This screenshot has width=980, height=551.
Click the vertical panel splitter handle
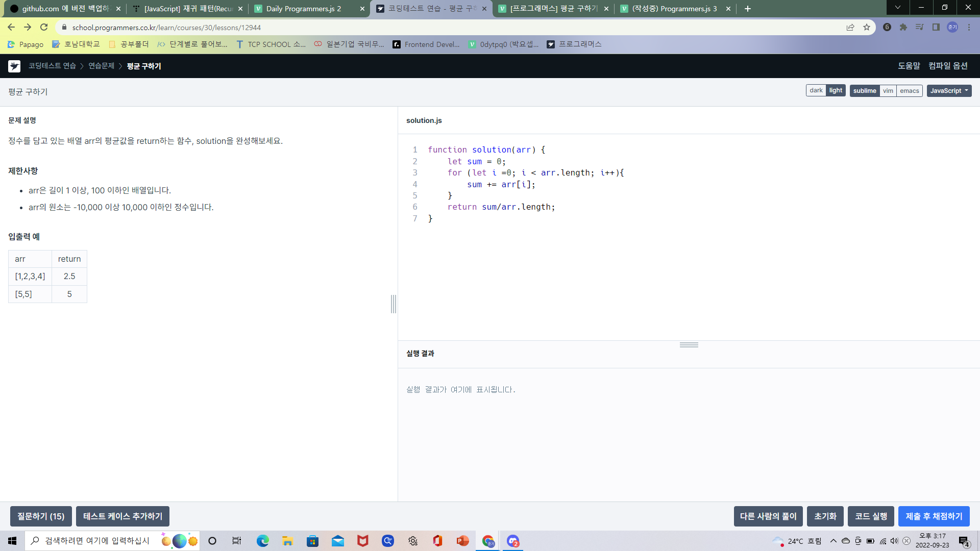(x=394, y=304)
